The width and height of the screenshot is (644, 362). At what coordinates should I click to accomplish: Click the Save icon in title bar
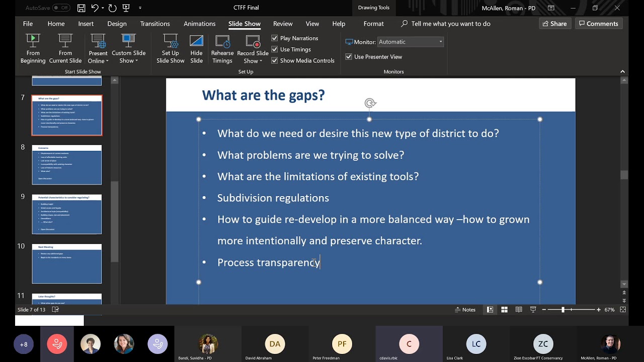point(81,8)
